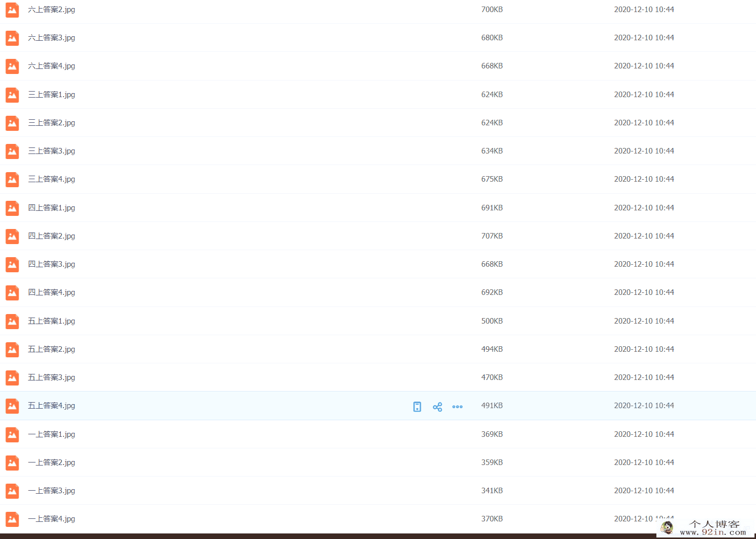Screen dimensions: 756x539
Task: Select file name 五上答案1.jpg
Action: pyautogui.click(x=51, y=321)
